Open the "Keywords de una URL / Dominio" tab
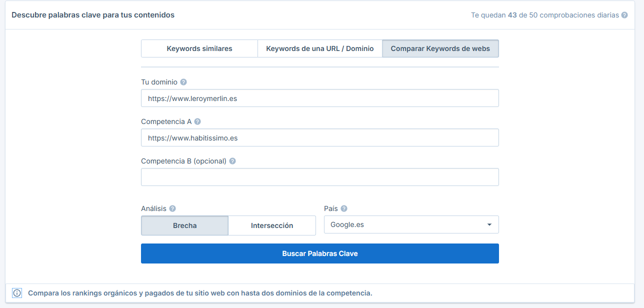The height and width of the screenshot is (308, 644). click(319, 48)
